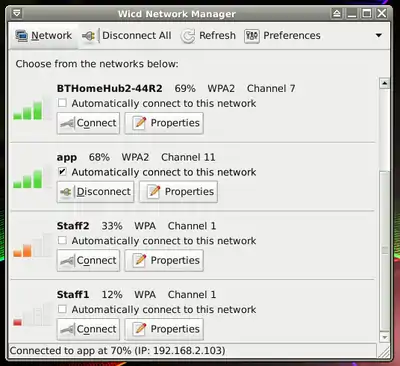Tick auto-connect checkbox for Staff1
Image resolution: width=400 pixels, height=366 pixels.
point(62,309)
